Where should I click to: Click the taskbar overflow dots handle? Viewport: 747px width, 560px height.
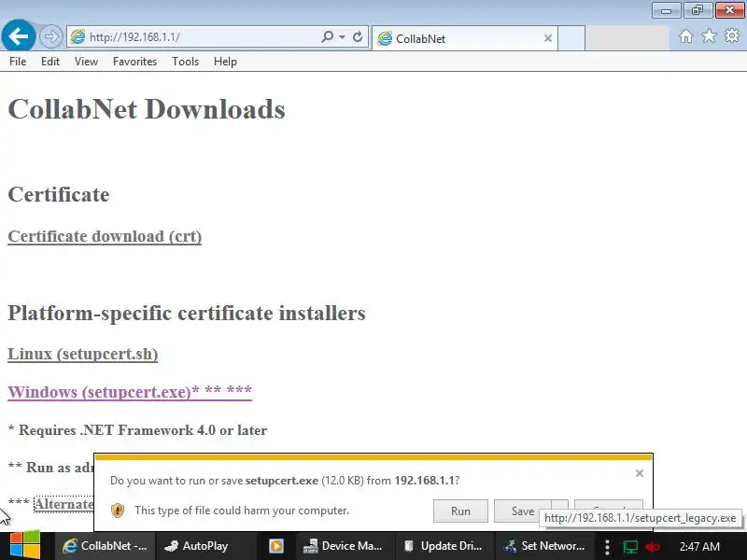(x=607, y=547)
